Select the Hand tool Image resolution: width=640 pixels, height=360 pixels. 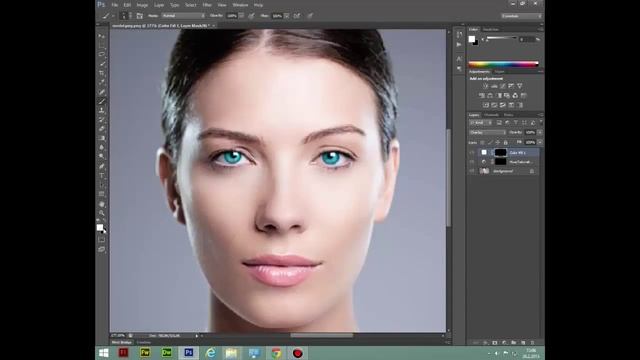pos(102,204)
